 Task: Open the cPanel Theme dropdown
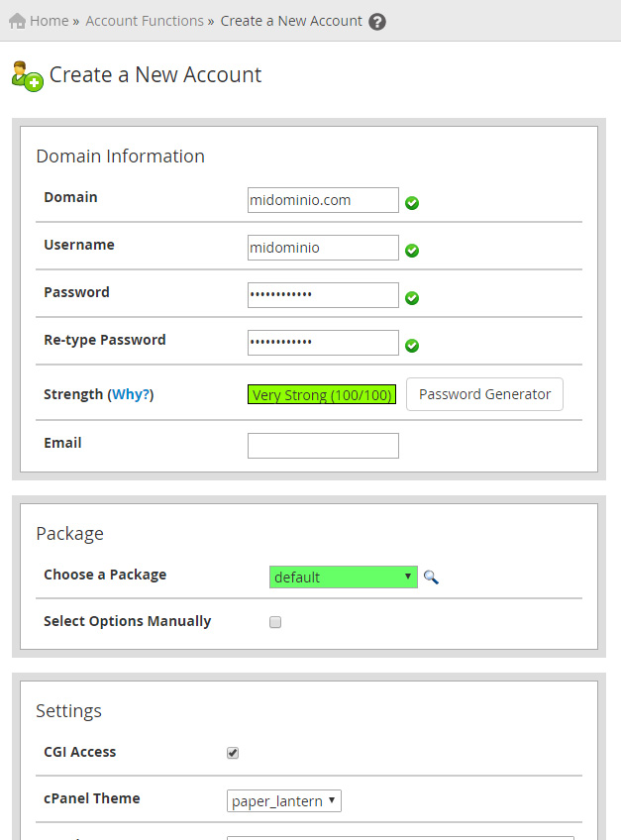pos(283,800)
